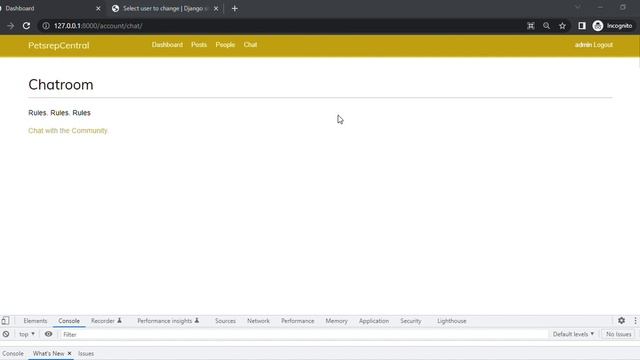Close the What's New drawer tab
This screenshot has height=360, width=640.
point(69,353)
